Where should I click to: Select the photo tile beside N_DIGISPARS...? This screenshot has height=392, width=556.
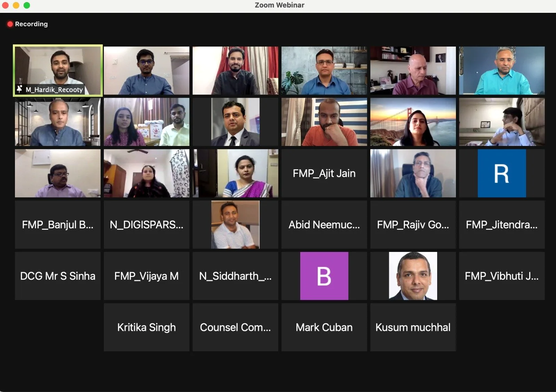click(x=235, y=224)
